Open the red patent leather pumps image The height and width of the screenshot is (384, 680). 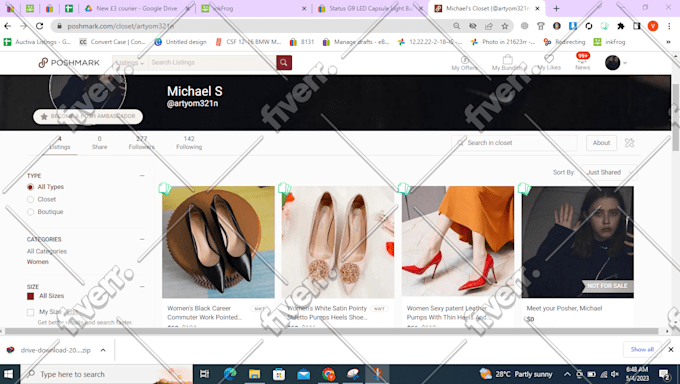click(x=458, y=242)
